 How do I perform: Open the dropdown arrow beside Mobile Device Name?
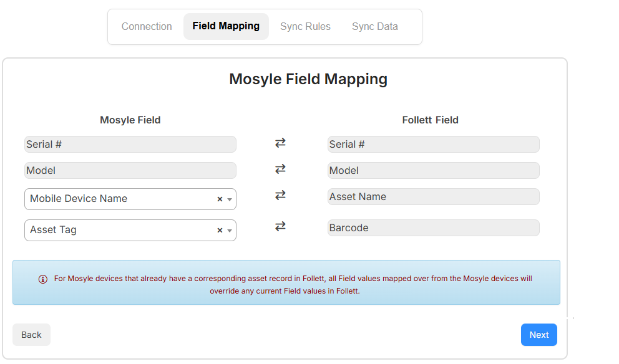(x=228, y=198)
